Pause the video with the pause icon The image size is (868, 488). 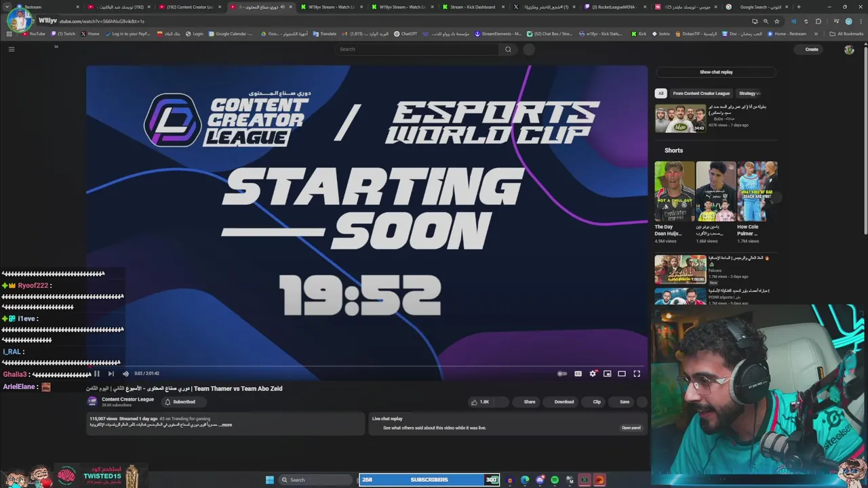(96, 373)
